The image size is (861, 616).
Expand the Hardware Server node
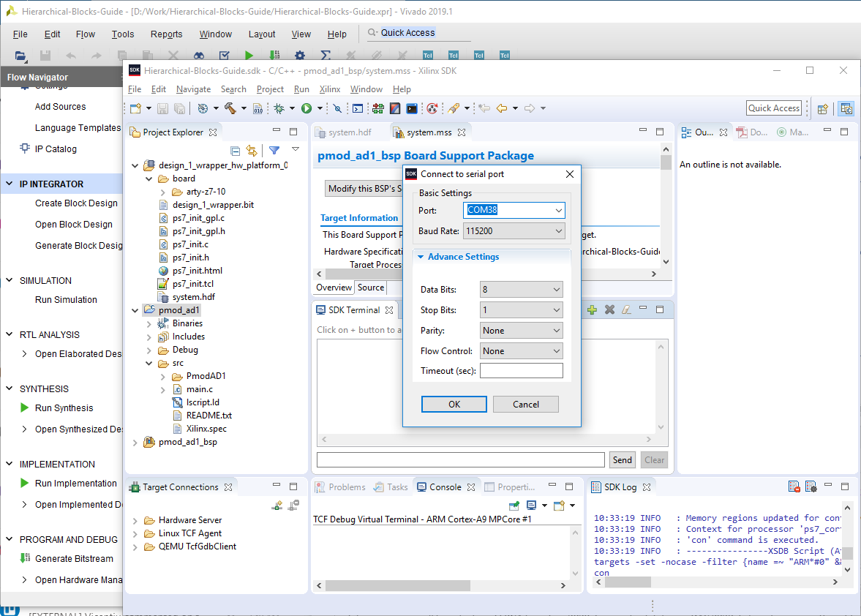135,520
